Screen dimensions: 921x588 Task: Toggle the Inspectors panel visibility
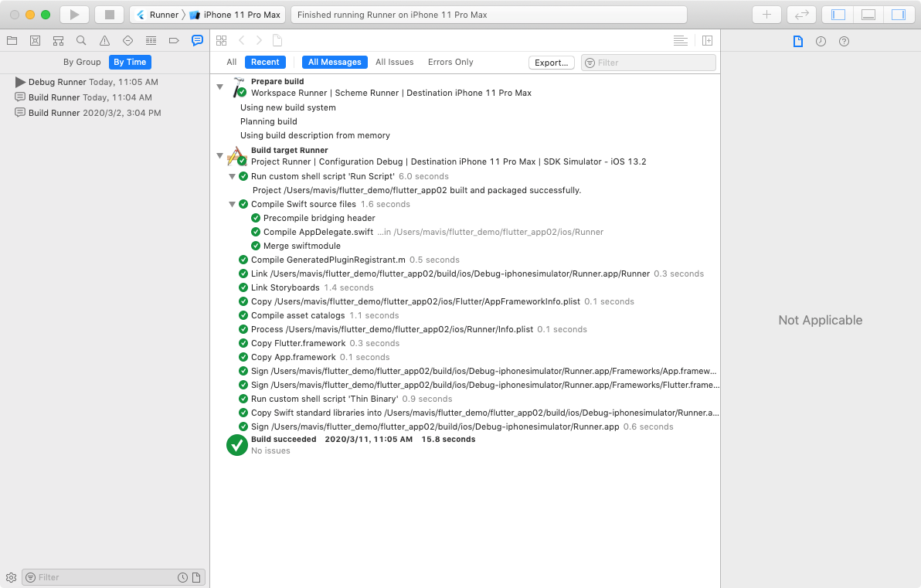click(x=899, y=15)
